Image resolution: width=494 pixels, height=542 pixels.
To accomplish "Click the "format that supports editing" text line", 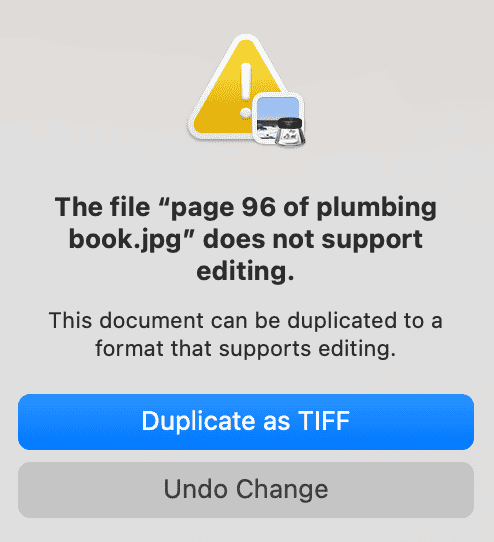I will pyautogui.click(x=246, y=348).
